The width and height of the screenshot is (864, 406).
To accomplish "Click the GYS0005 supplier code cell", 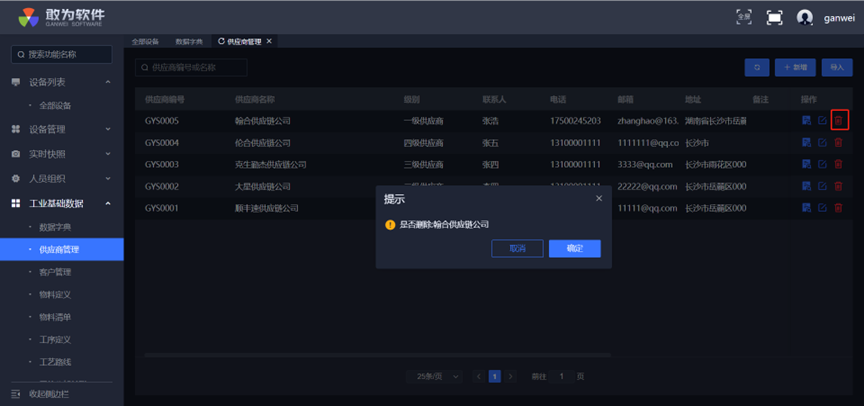I will [162, 121].
